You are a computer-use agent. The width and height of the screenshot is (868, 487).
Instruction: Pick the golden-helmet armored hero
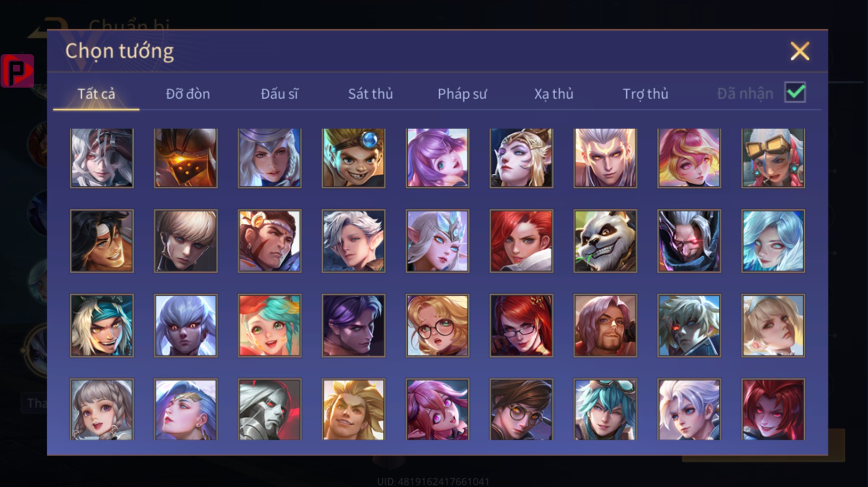click(x=186, y=158)
